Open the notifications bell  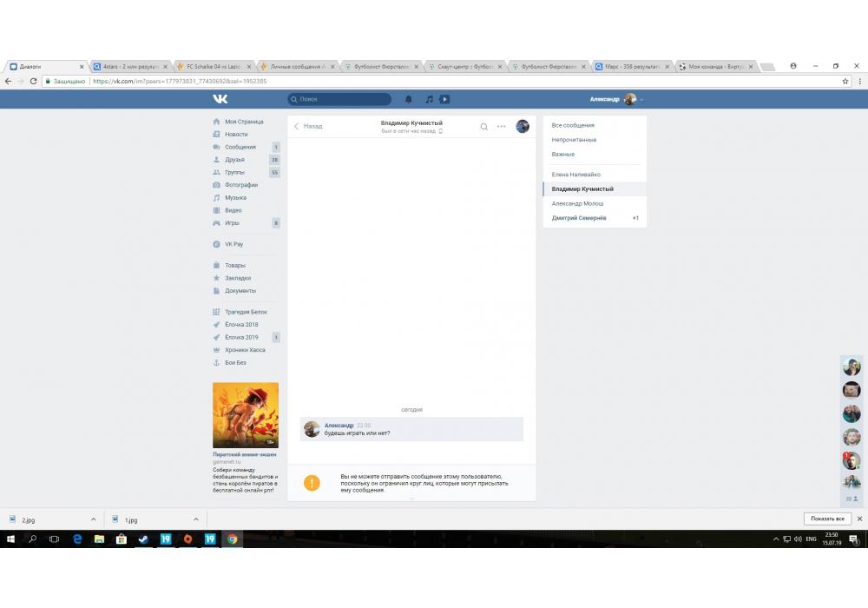409,99
